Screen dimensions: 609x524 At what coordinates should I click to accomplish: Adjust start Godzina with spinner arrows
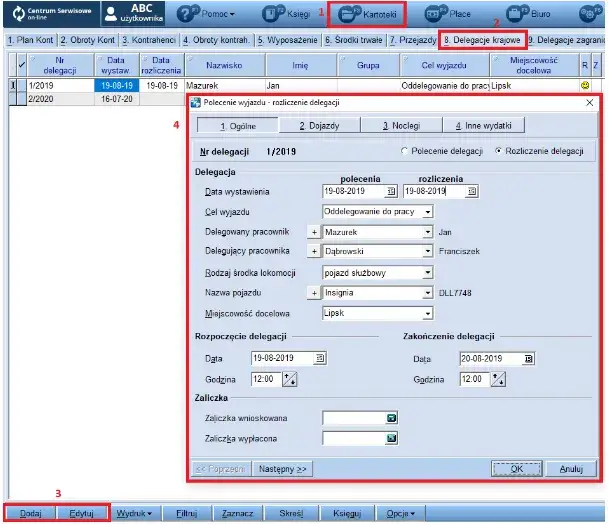pyautogui.click(x=290, y=379)
